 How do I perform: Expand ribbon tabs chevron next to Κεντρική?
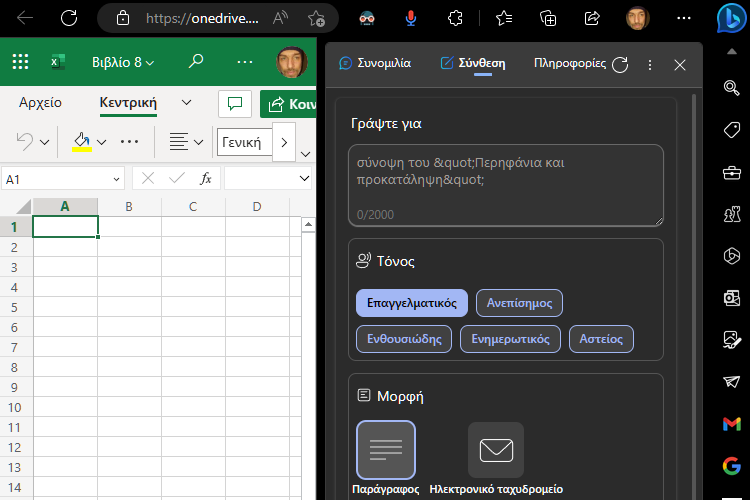click(187, 102)
